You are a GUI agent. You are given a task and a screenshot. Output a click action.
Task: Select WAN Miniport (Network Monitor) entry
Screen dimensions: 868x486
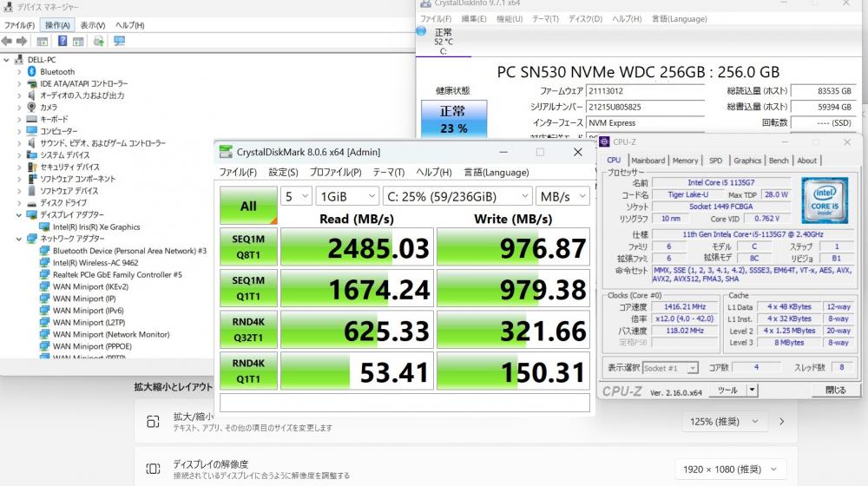pos(111,334)
